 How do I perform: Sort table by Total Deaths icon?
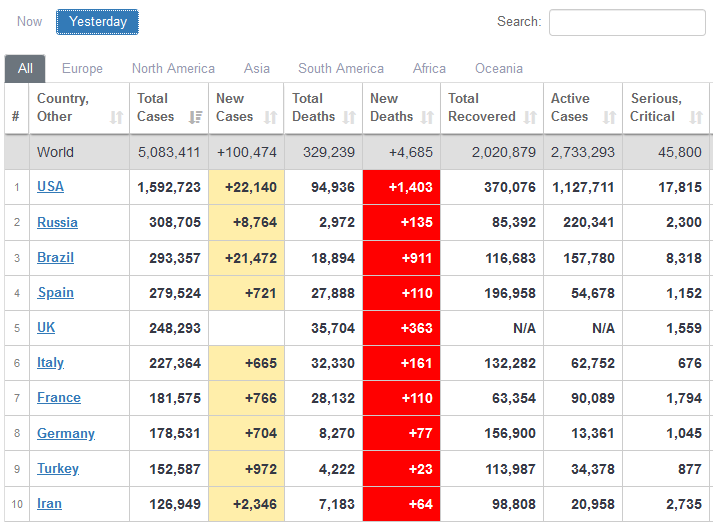pos(349,117)
